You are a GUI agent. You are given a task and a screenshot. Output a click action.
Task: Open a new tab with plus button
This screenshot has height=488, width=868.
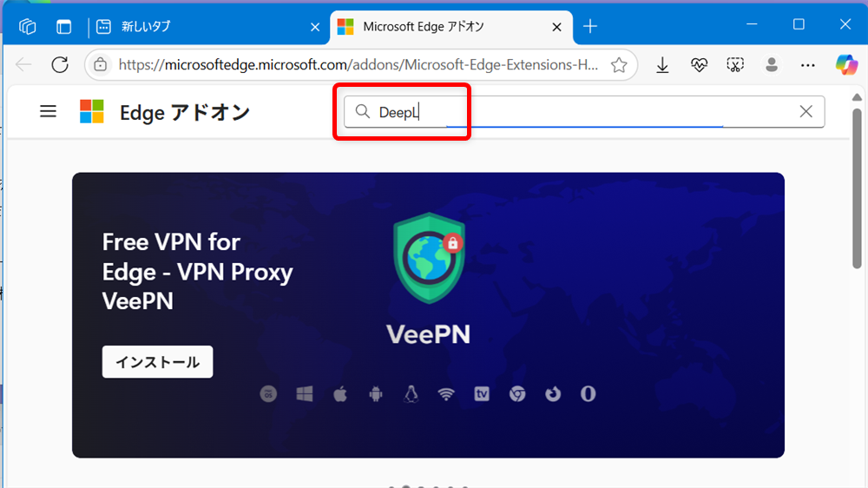[x=590, y=27]
